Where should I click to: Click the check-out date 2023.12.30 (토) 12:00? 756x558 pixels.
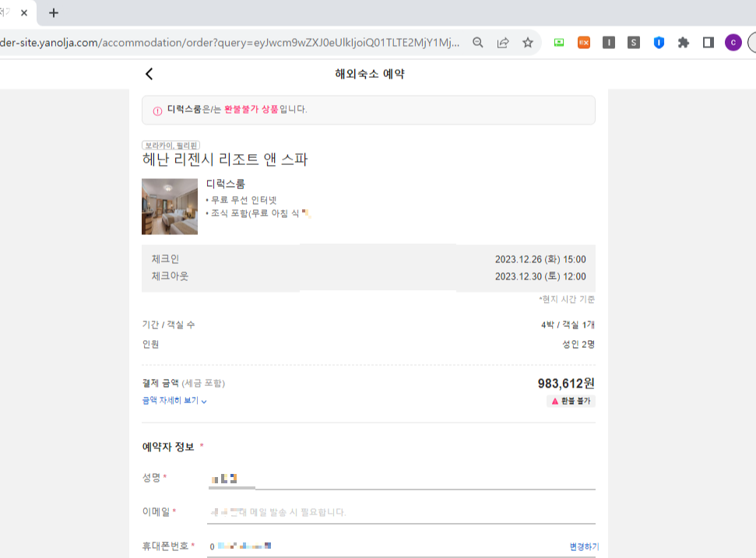pyautogui.click(x=540, y=276)
